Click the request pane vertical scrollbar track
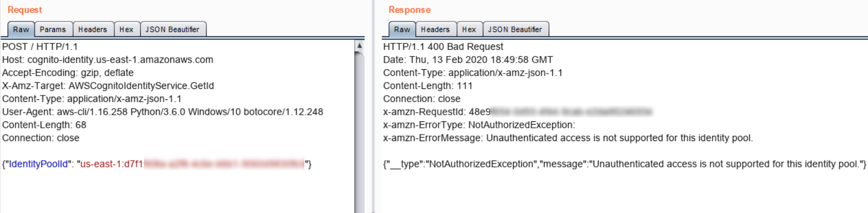This screenshot has height=213, width=868. click(360, 132)
